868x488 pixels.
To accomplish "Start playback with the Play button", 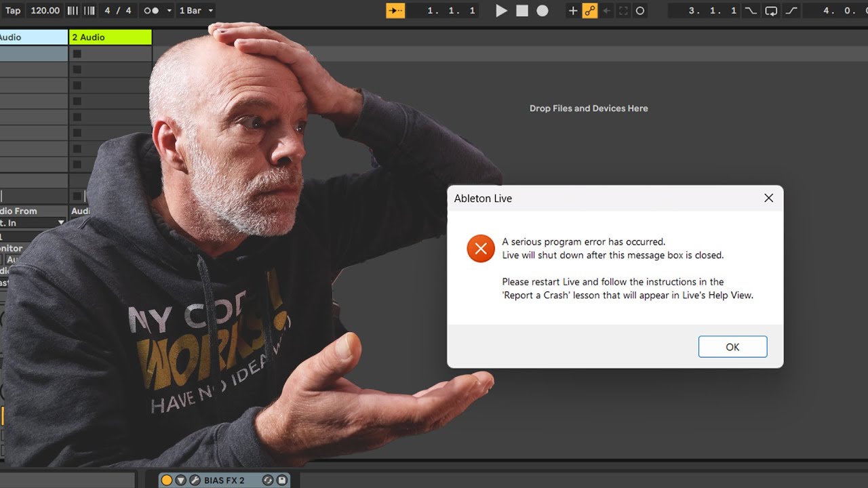I will (x=501, y=11).
